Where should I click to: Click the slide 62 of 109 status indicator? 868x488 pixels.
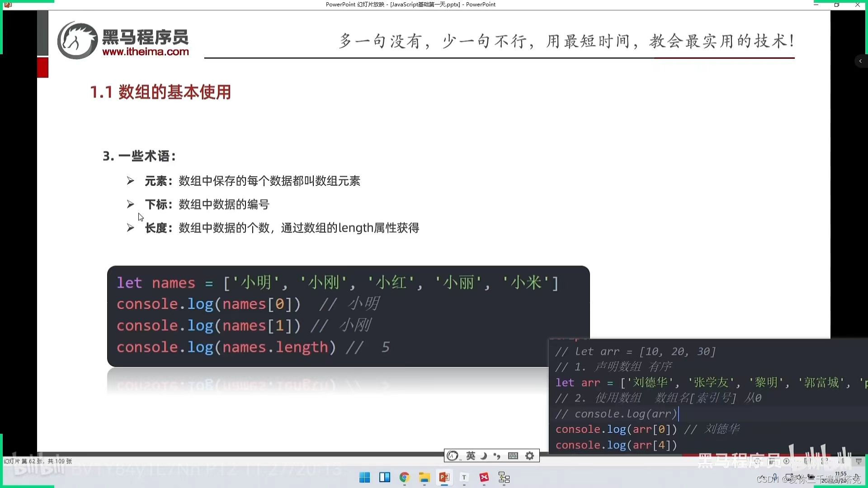point(38,461)
